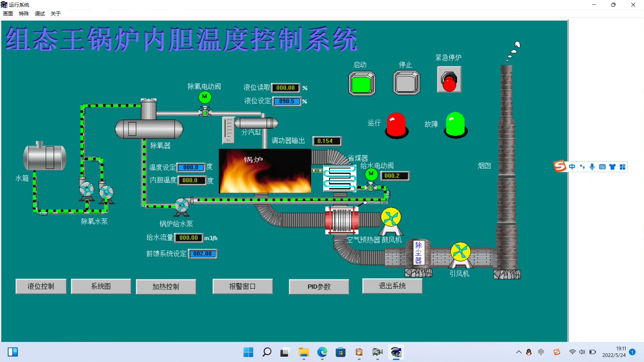Click the Windows Search icon on taskbar
Viewport: 644px width, 362px height.
(266, 353)
